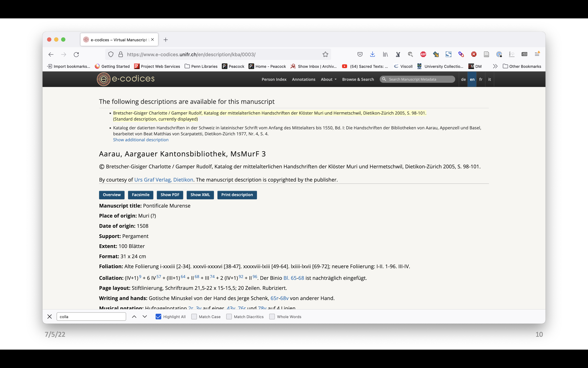Select the en language option

pos(472,79)
